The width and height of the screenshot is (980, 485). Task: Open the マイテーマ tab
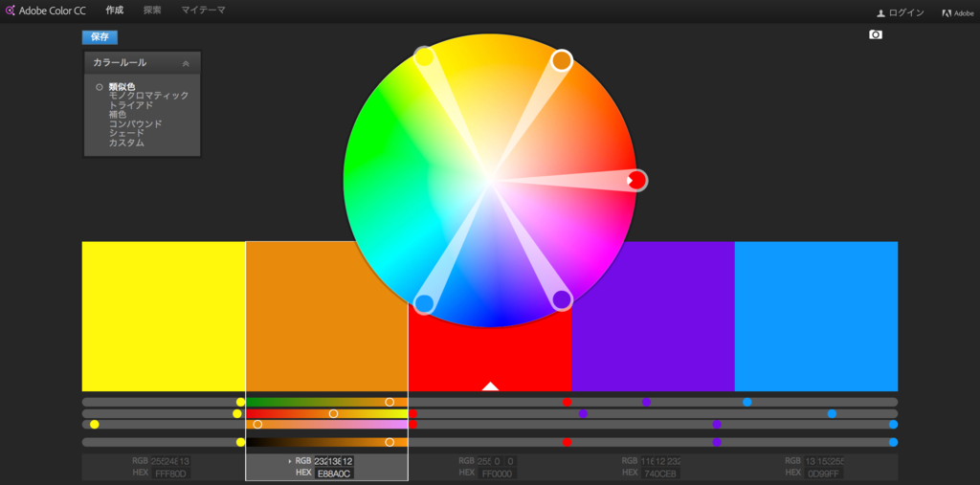203,11
